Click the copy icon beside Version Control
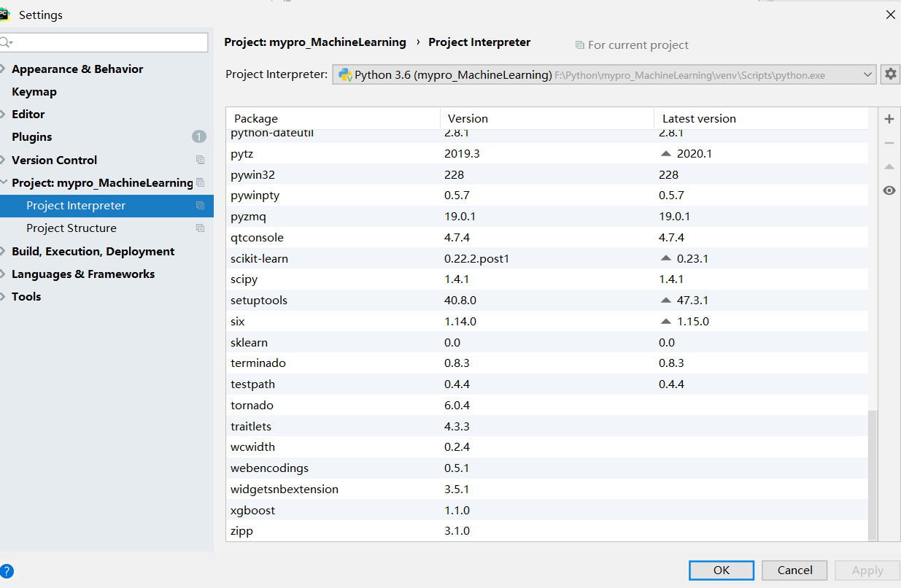The width and height of the screenshot is (901, 588). pos(200,160)
